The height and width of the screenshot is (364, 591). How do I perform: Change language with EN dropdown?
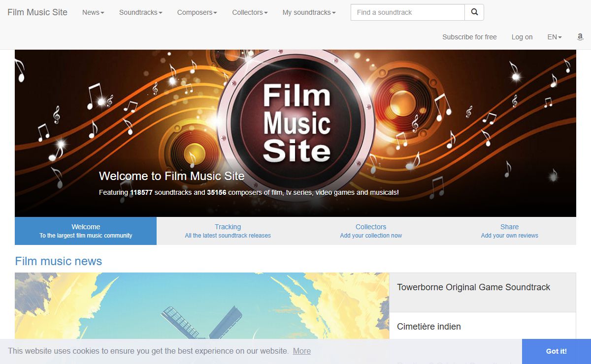tap(555, 37)
